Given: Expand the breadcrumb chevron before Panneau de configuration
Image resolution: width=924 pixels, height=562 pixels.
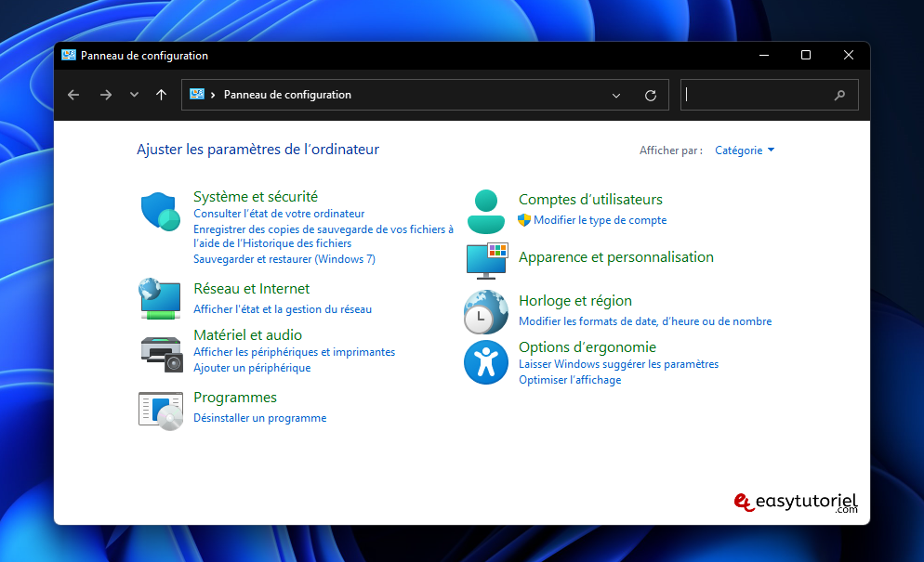Looking at the screenshot, I should click(213, 95).
